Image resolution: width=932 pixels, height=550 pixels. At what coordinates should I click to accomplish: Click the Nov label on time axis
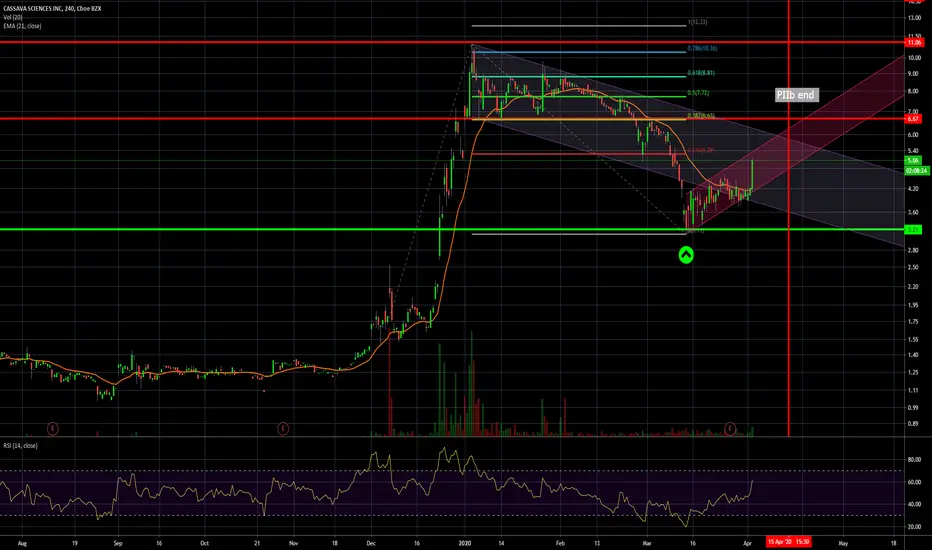point(294,543)
